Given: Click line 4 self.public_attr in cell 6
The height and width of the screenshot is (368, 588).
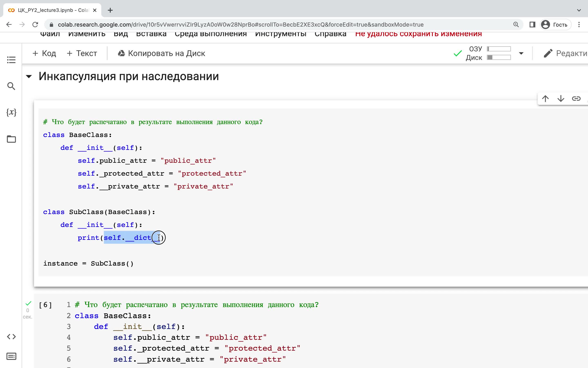Looking at the screenshot, I should (190, 338).
